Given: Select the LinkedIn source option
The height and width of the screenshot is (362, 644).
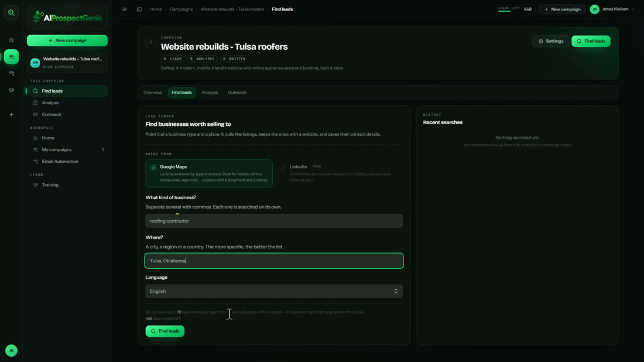Looking at the screenshot, I should 339,173.
